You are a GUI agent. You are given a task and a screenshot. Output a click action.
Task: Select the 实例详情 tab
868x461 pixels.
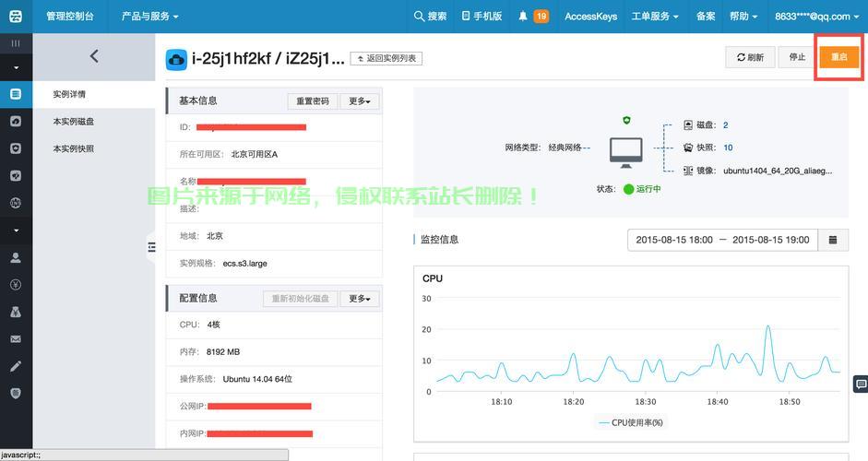coord(94,94)
